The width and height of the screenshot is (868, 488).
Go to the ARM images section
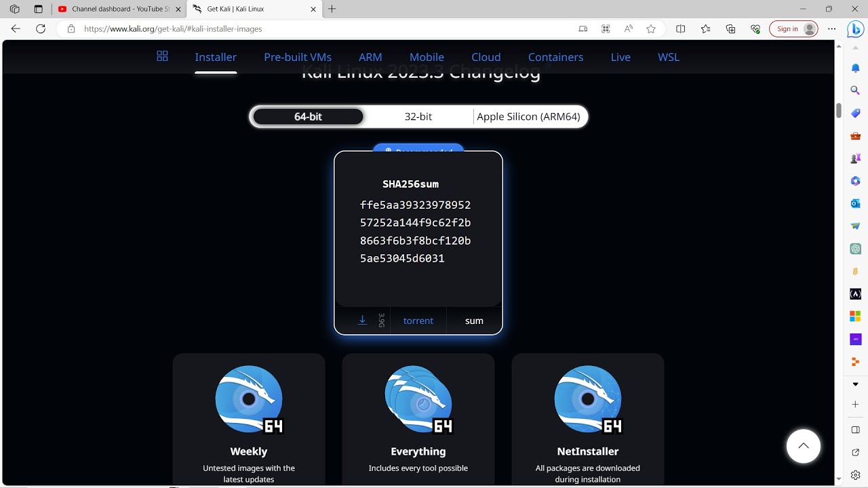pyautogui.click(x=370, y=57)
